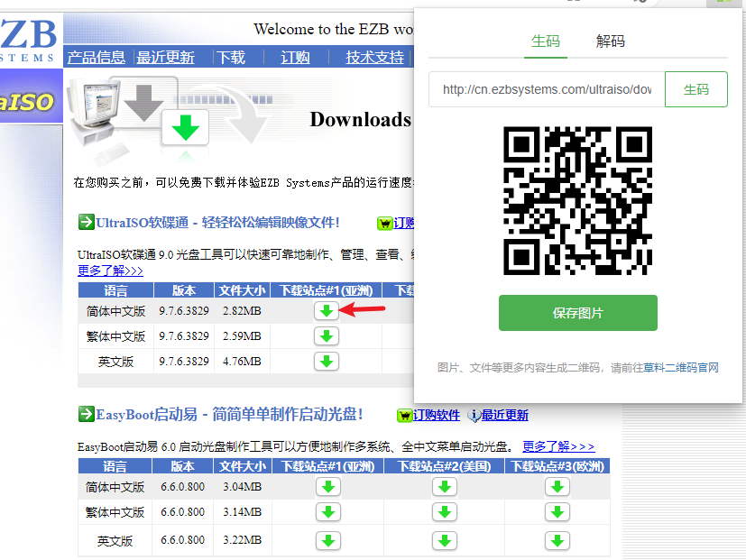Download EasyBoot 英文版 from USA site #2
The height and width of the screenshot is (560, 746).
[x=445, y=540]
